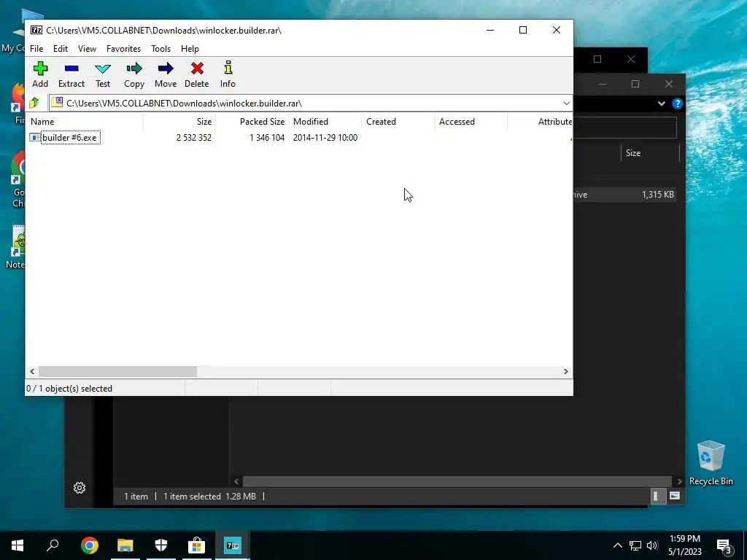This screenshot has height=560, width=747.
Task: Open the Favorites menu
Action: (123, 49)
